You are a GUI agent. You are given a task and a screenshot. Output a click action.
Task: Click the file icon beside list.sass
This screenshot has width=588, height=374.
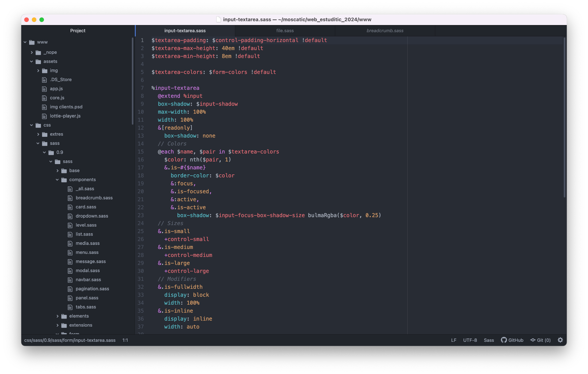[70, 234]
